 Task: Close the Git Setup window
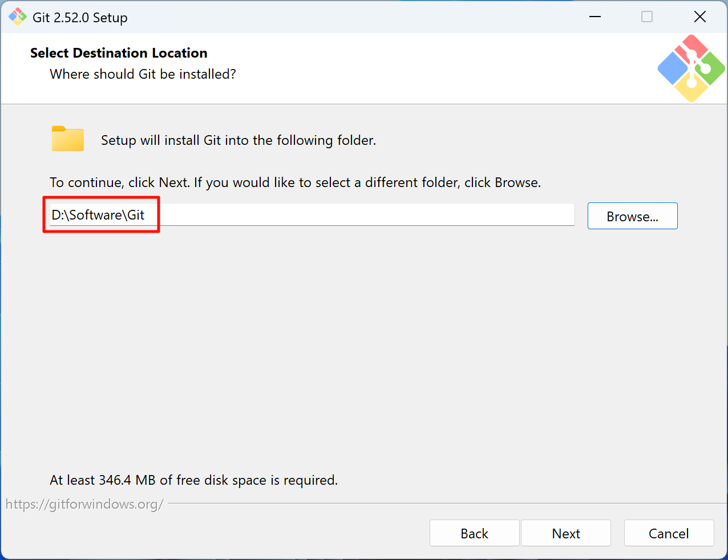(700, 17)
